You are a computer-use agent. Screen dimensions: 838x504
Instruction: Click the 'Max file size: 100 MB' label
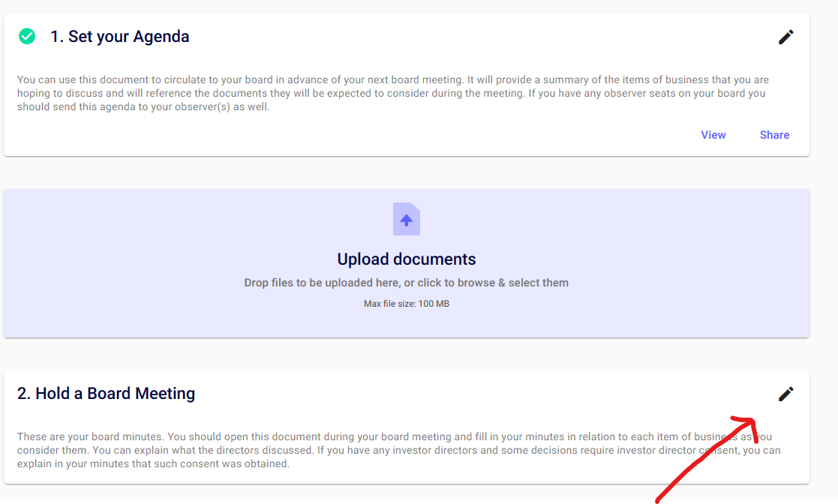click(406, 304)
